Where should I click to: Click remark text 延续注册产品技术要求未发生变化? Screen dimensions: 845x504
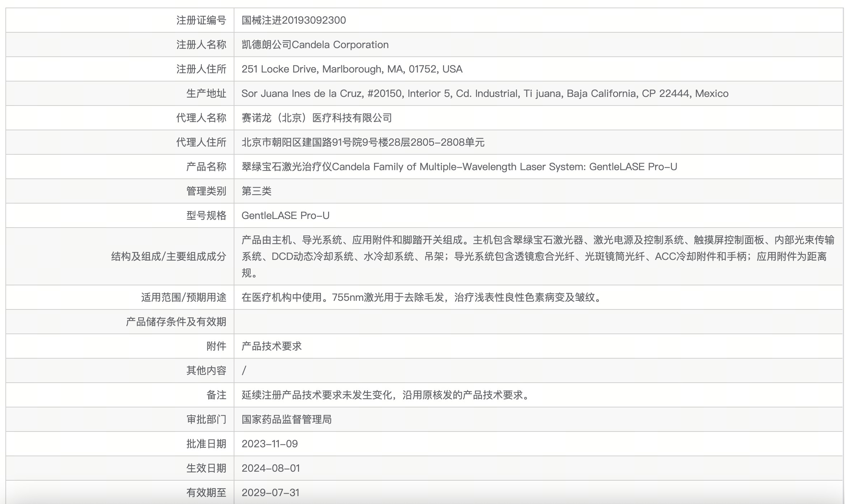click(387, 395)
